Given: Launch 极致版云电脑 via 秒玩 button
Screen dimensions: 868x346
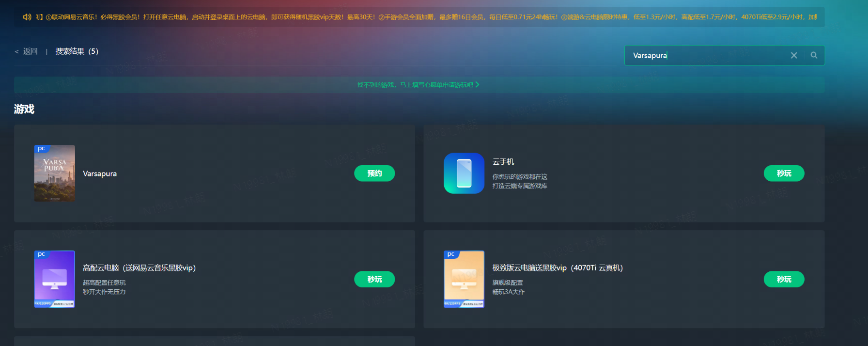Looking at the screenshot, I should [x=784, y=279].
